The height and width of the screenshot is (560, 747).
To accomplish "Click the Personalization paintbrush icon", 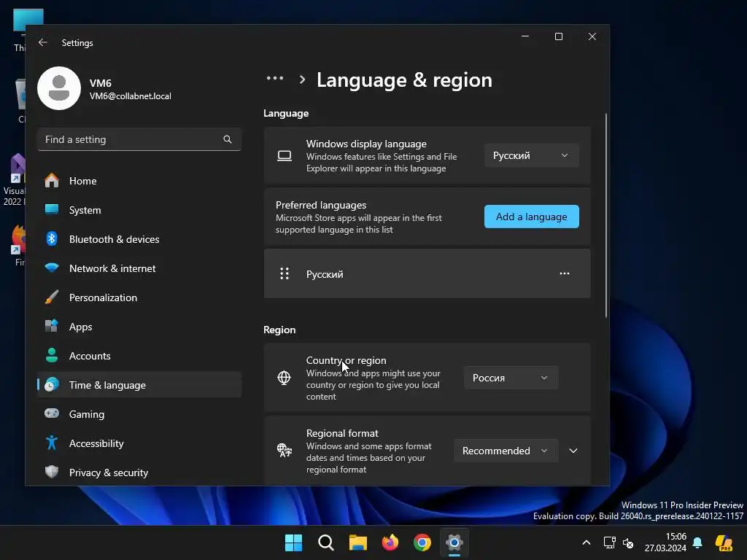I will coord(52,297).
